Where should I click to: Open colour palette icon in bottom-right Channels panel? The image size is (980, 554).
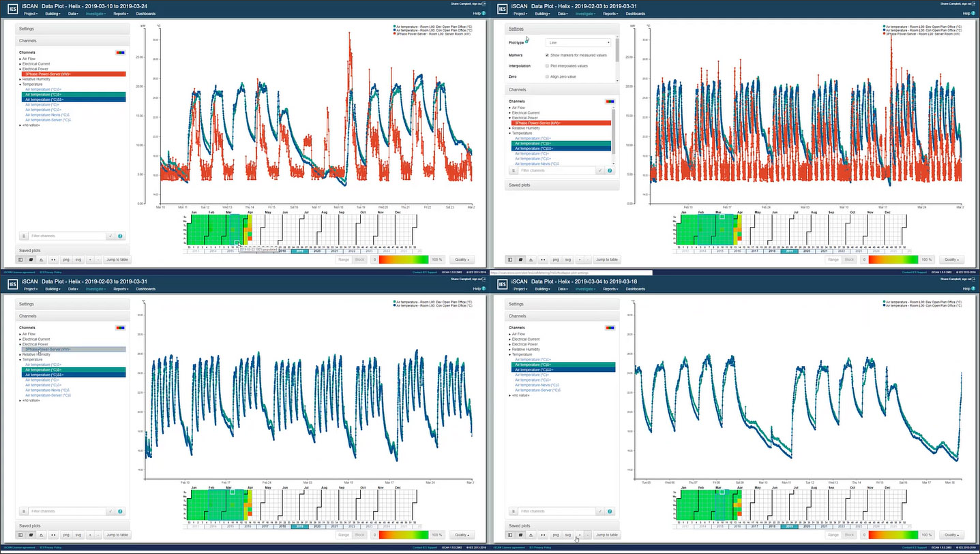[x=610, y=327]
